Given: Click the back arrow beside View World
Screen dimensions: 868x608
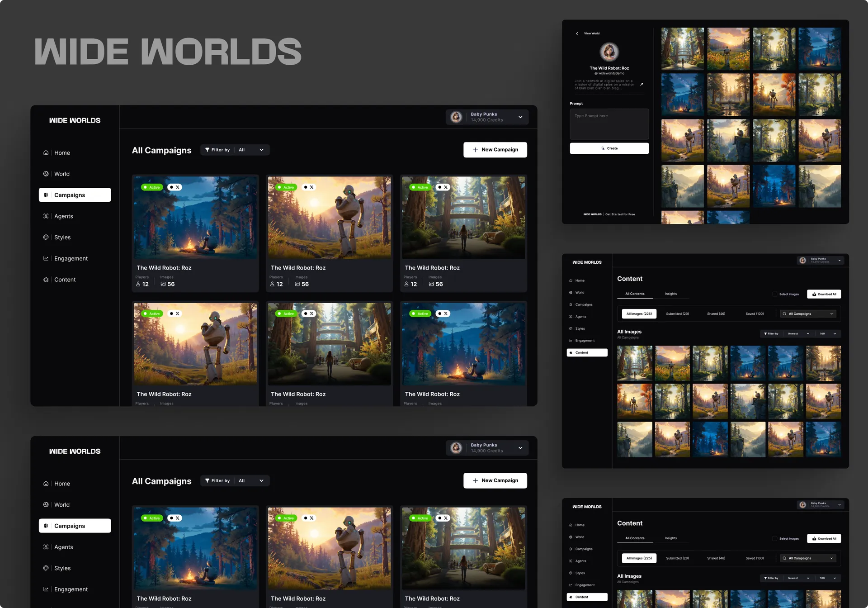Looking at the screenshot, I should click(x=577, y=33).
